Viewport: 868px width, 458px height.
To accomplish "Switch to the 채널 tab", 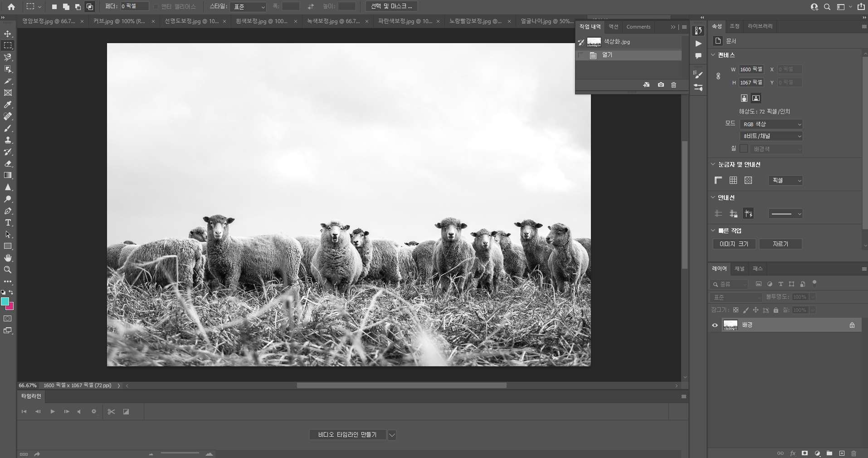I will click(x=739, y=269).
